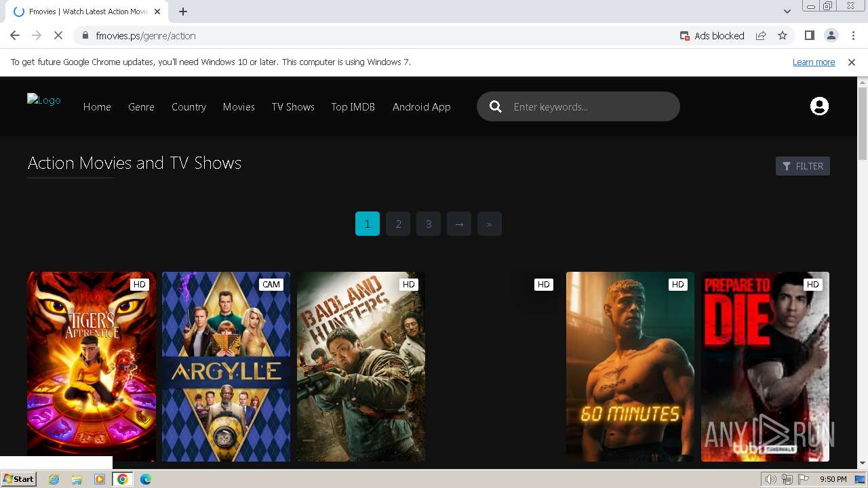Click the next page arrow
This screenshot has width=868, height=488.
pos(459,224)
